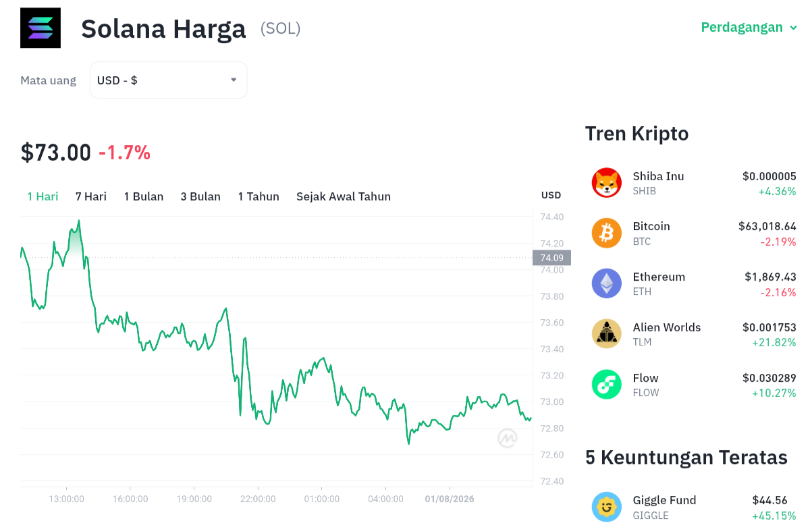Click the Ethereum diamond logo icon

point(607,283)
